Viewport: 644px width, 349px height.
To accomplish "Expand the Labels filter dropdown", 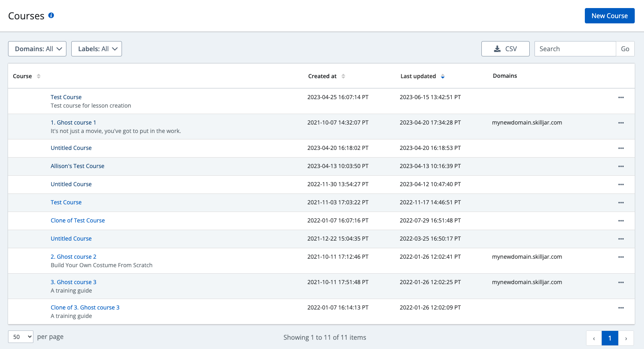I will click(x=97, y=49).
